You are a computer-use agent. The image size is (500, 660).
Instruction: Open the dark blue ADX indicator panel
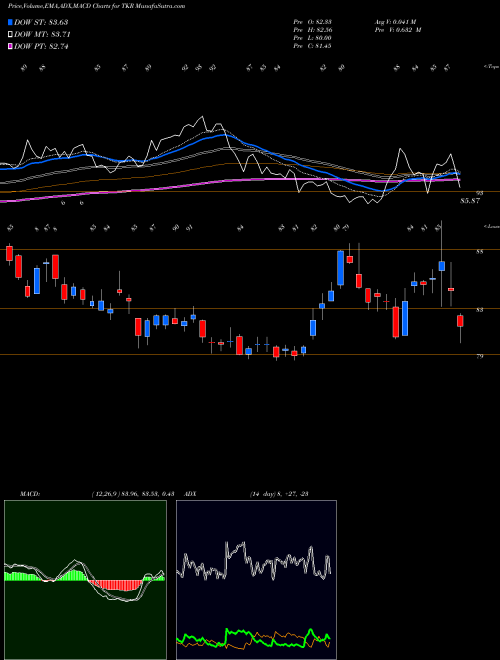(256, 580)
